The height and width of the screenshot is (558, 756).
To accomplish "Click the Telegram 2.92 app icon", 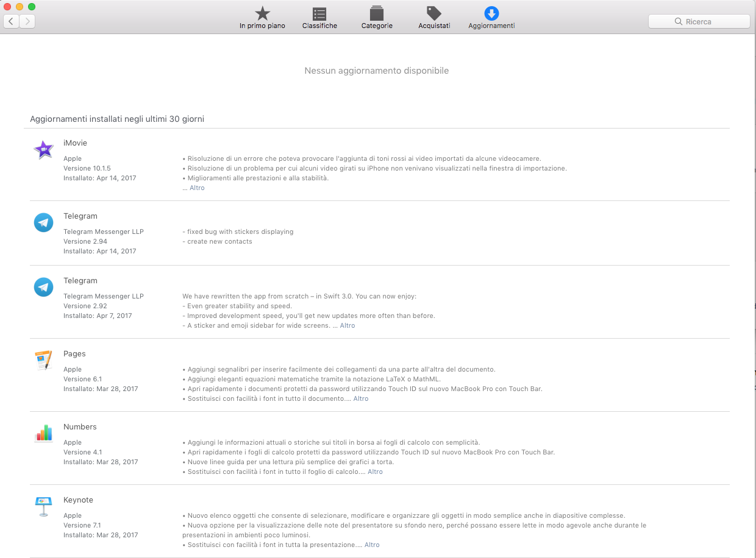I will click(x=43, y=287).
